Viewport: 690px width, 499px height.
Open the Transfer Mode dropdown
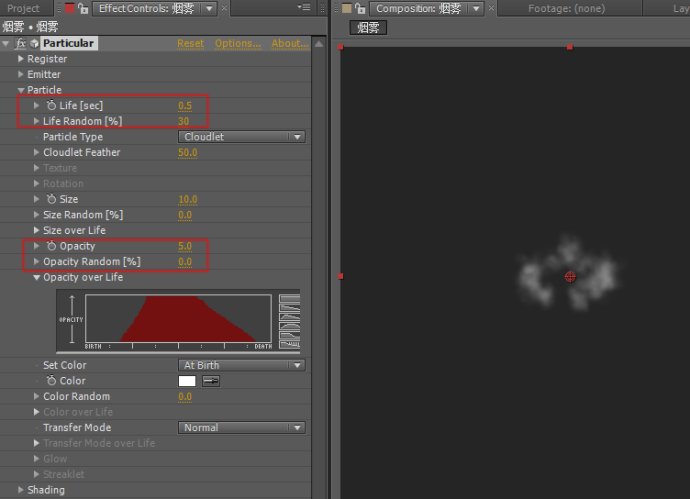tap(242, 428)
